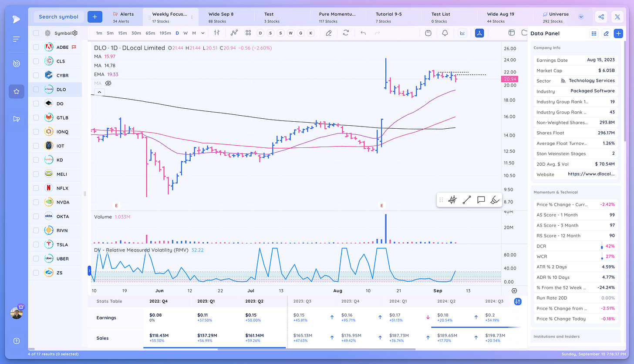Open the panel layout icon
Screen dimensions: 634x364
512,33
